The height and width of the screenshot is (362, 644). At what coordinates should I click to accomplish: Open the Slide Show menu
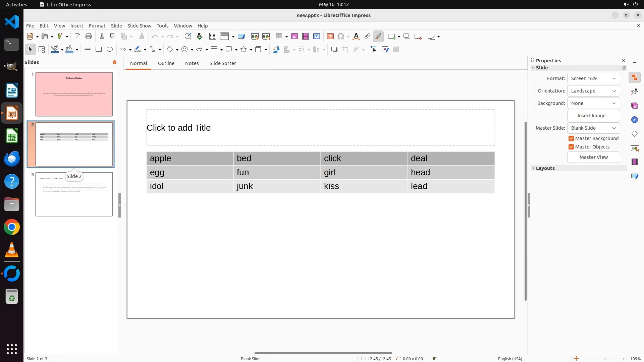[x=139, y=26]
